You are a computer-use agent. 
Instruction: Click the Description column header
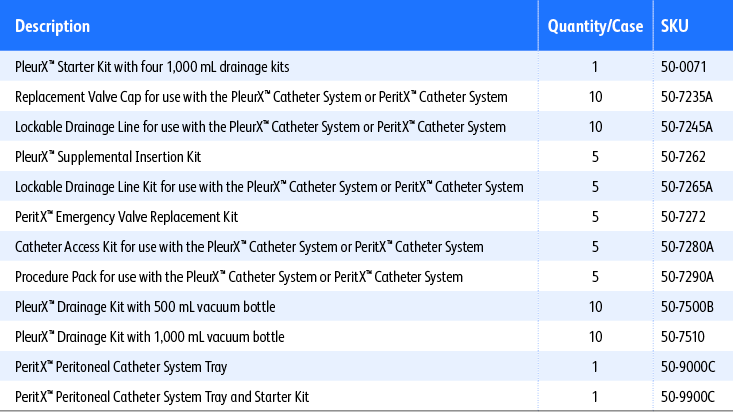click(53, 26)
